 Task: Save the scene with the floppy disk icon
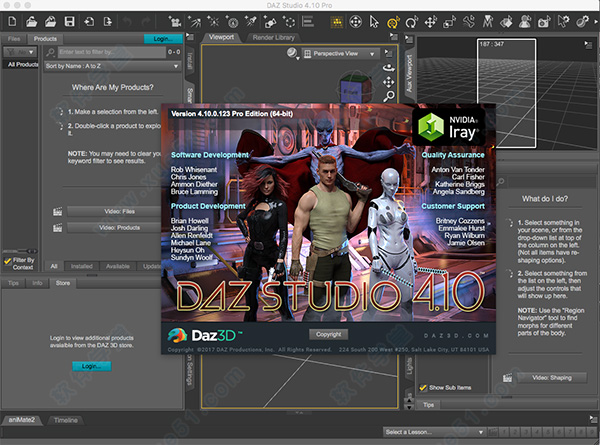point(69,21)
